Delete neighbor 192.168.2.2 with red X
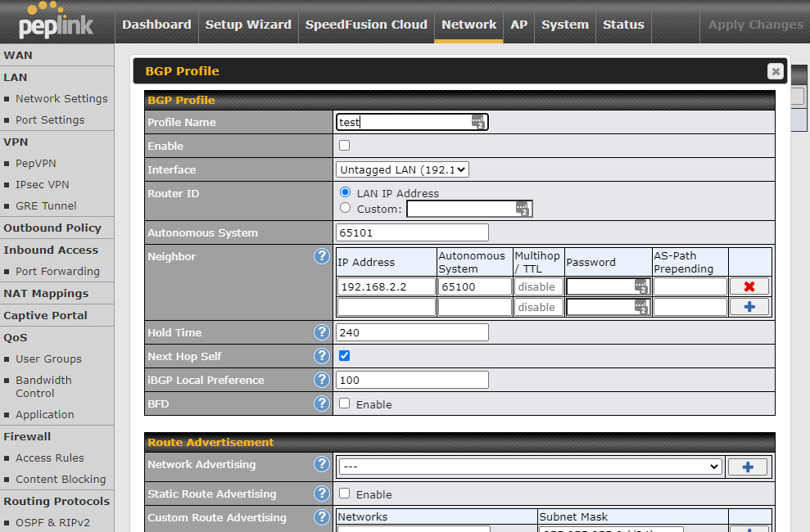This screenshot has height=532, width=810. point(749,286)
